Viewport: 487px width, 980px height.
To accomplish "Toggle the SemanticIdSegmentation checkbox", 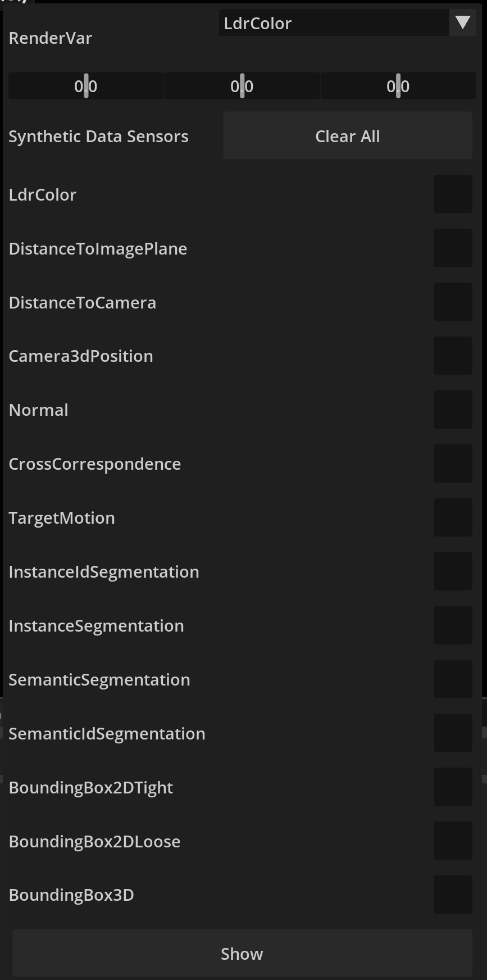I will click(x=453, y=733).
